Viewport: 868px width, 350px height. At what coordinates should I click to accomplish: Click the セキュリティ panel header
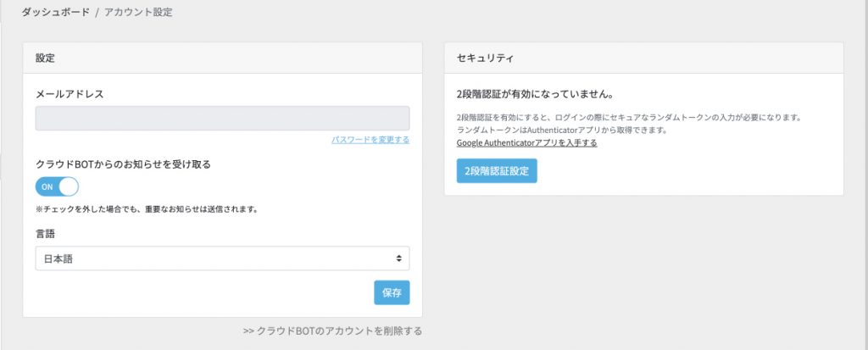[x=644, y=58]
